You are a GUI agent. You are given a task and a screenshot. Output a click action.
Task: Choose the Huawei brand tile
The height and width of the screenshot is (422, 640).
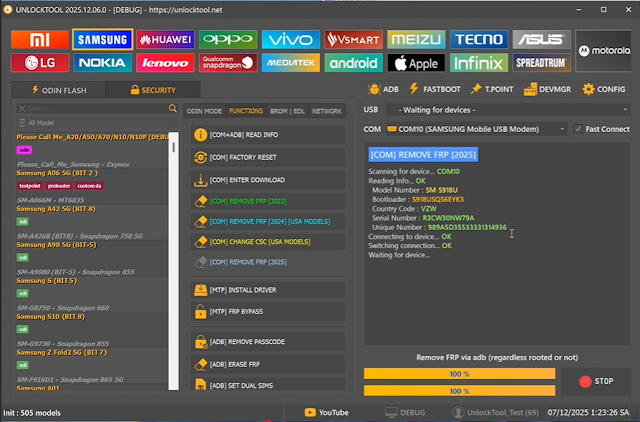(164, 40)
